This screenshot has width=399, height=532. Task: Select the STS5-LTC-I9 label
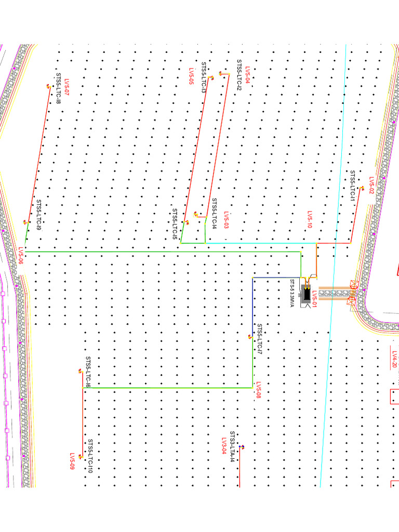click(38, 215)
